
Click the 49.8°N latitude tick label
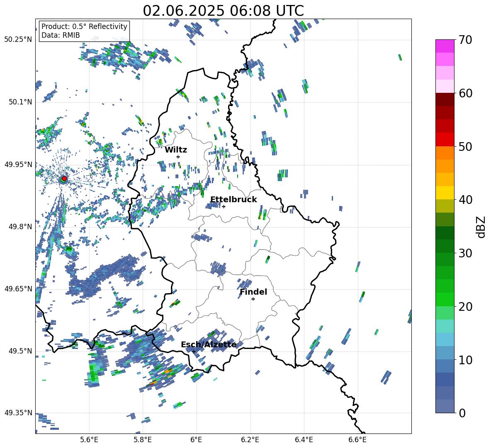point(20,227)
